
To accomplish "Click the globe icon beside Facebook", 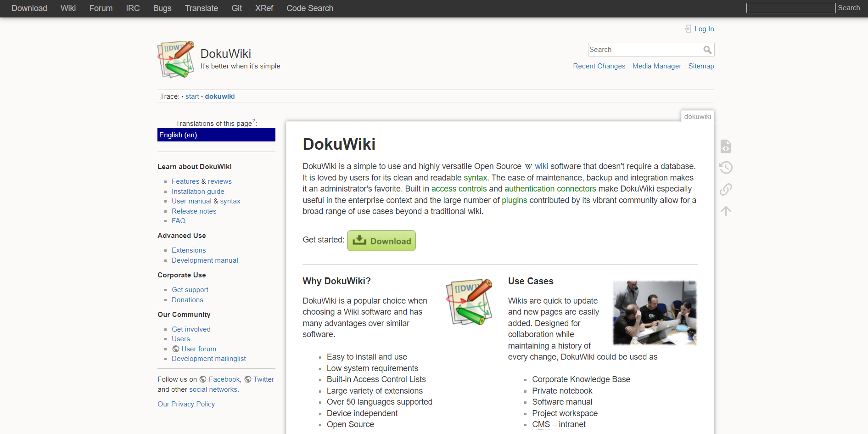I will click(203, 379).
